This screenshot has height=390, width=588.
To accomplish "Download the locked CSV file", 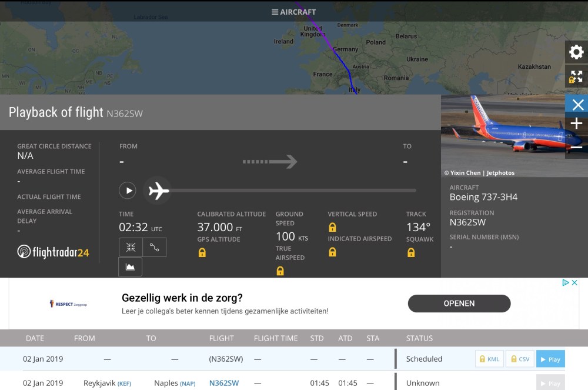I will coord(519,359).
